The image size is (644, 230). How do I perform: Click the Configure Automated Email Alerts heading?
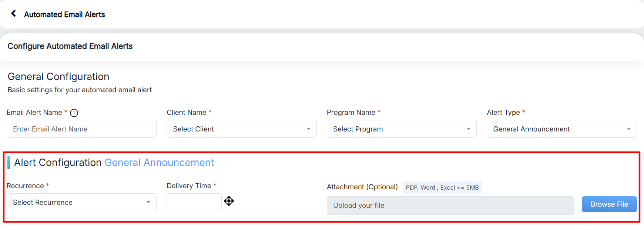click(70, 46)
